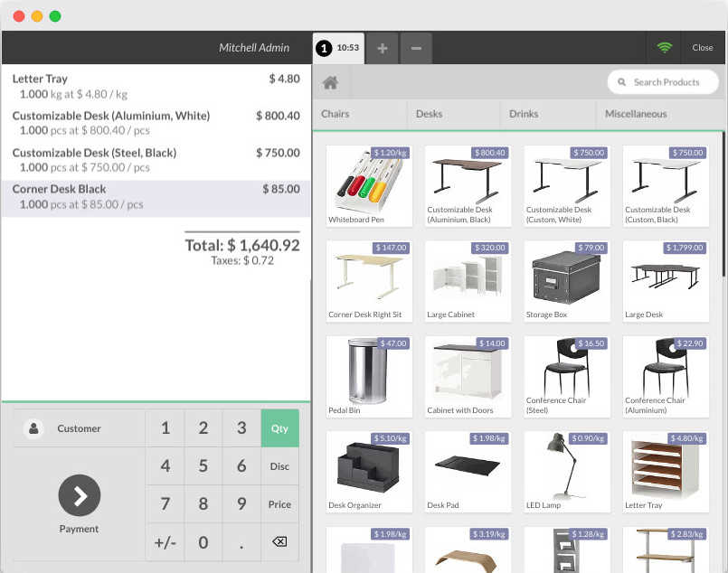The image size is (728, 573).
Task: Close the point of sale session
Action: coord(703,47)
